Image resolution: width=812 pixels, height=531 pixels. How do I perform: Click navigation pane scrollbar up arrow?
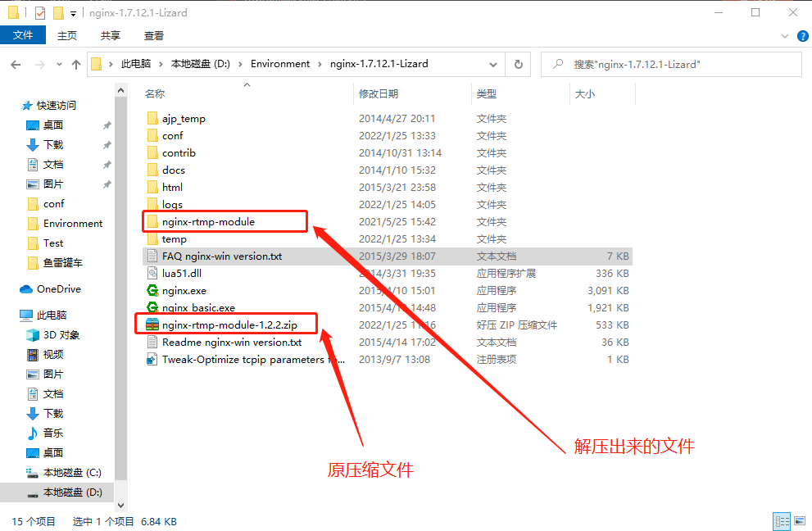coord(120,91)
